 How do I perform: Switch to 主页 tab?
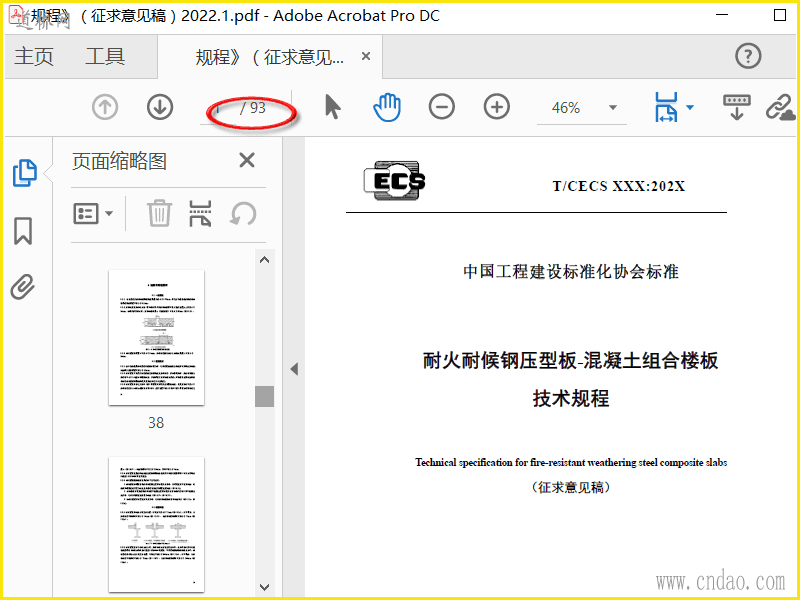pyautogui.click(x=34, y=56)
